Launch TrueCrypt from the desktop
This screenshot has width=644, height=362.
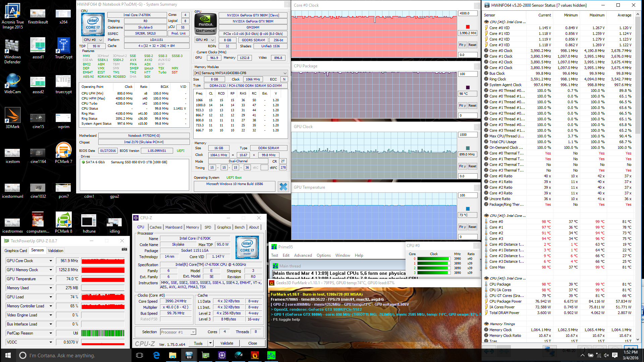point(63,48)
